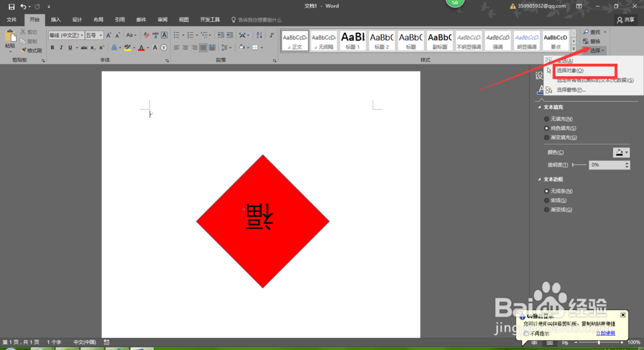Viewport: 644px width, 350px height.
Task: Expand the styles gallery more button
Action: [574, 48]
